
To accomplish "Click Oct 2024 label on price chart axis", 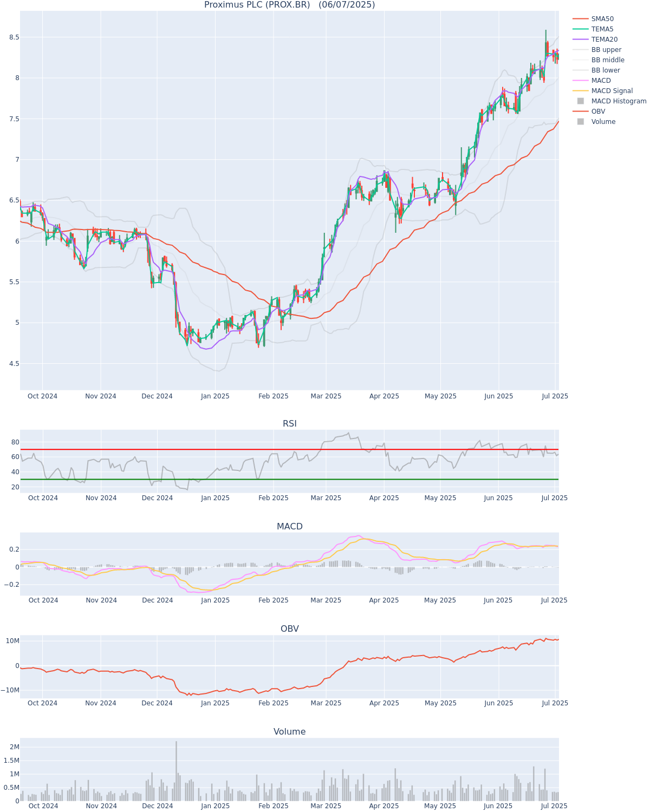I will pos(42,396).
